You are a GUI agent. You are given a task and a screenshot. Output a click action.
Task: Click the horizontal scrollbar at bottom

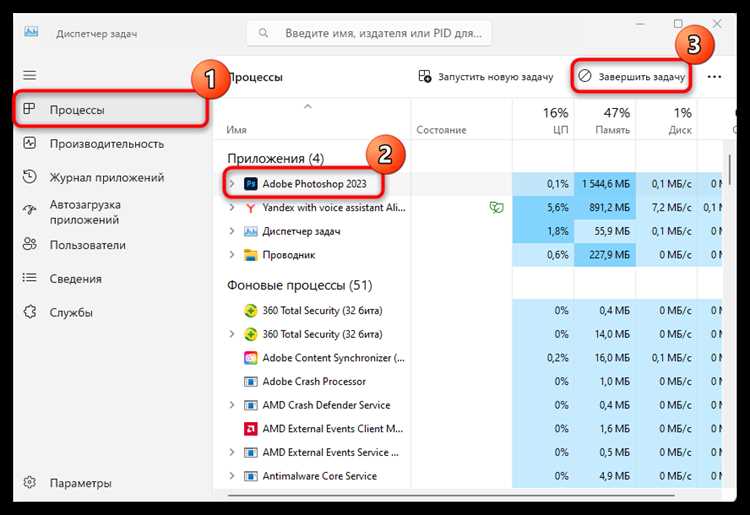pyautogui.click(x=452, y=495)
